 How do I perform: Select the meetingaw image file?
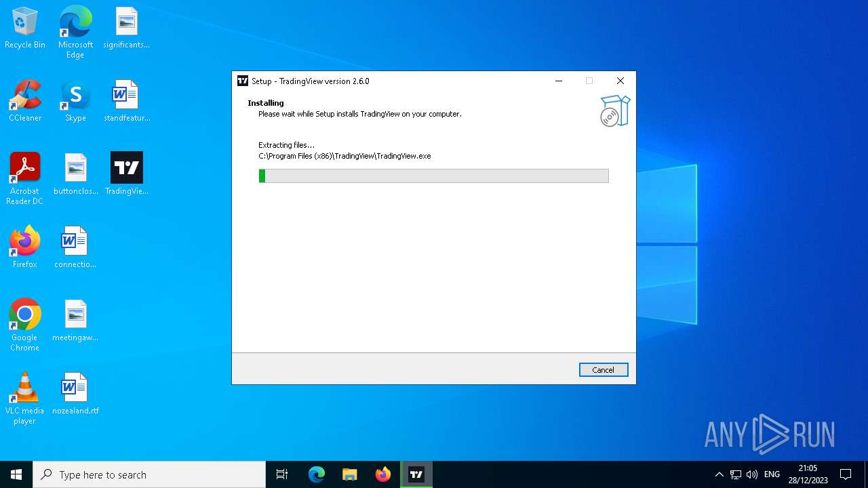click(x=75, y=321)
